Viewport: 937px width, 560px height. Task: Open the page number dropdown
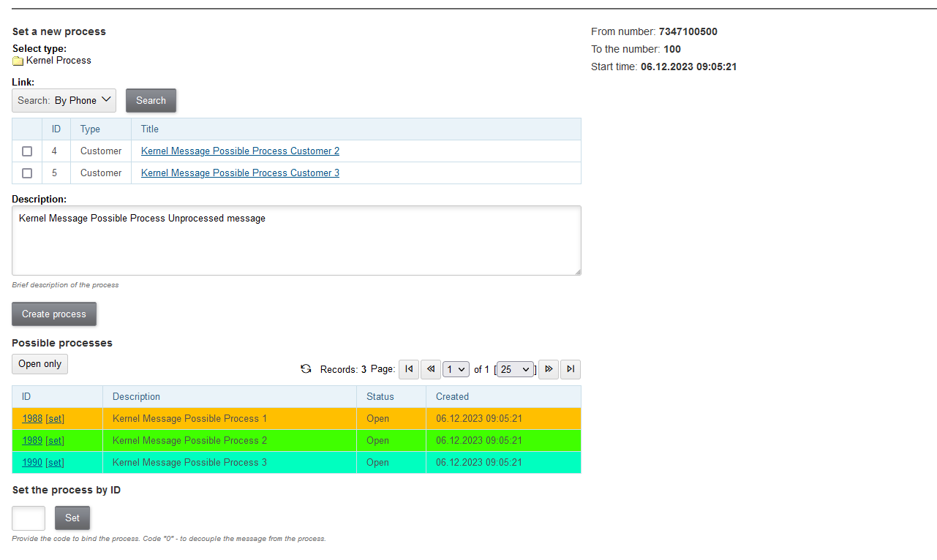(456, 370)
